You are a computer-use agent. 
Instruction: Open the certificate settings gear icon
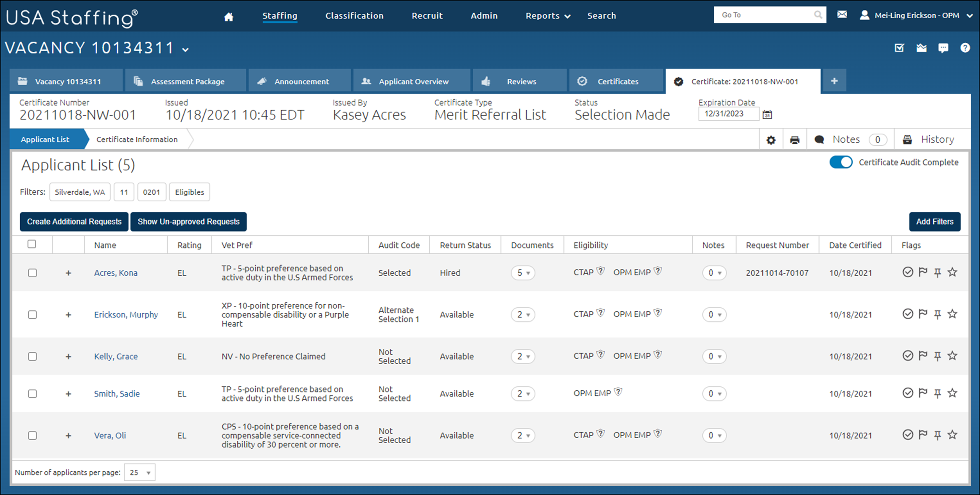(771, 139)
